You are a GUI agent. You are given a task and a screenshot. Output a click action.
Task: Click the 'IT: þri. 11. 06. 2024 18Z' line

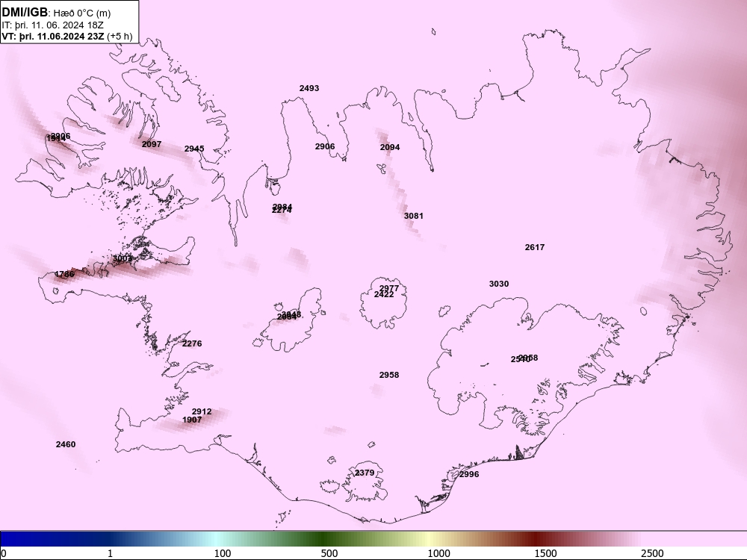(52, 25)
